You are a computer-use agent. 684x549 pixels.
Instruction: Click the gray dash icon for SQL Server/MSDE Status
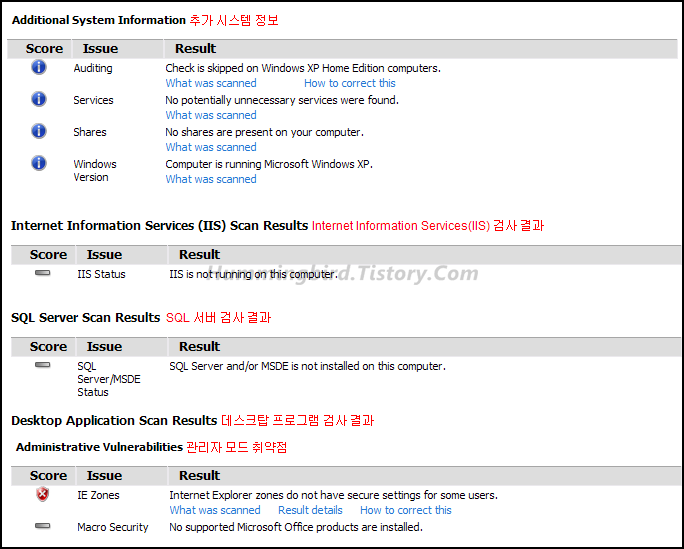[43, 365]
